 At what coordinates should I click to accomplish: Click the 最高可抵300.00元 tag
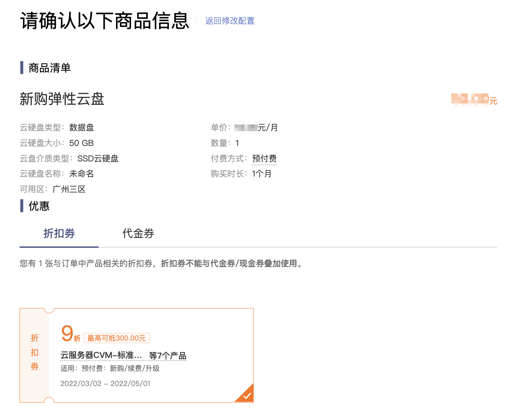point(117,338)
